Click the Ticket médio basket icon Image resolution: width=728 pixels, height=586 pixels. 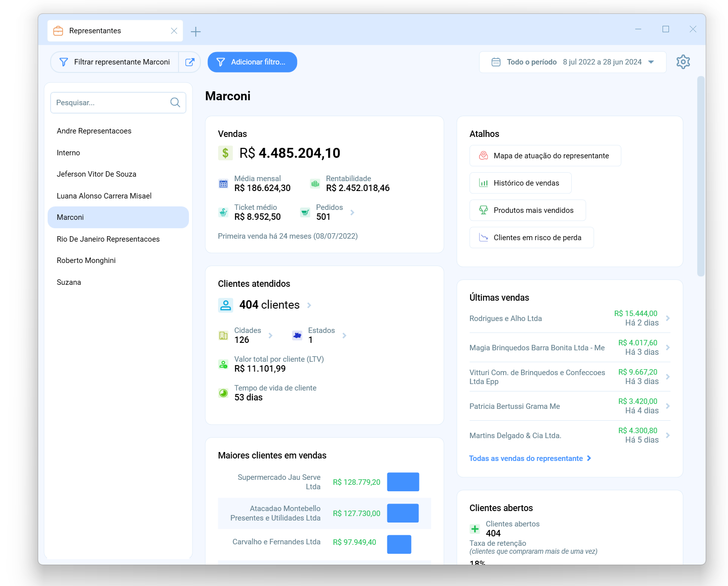click(223, 212)
